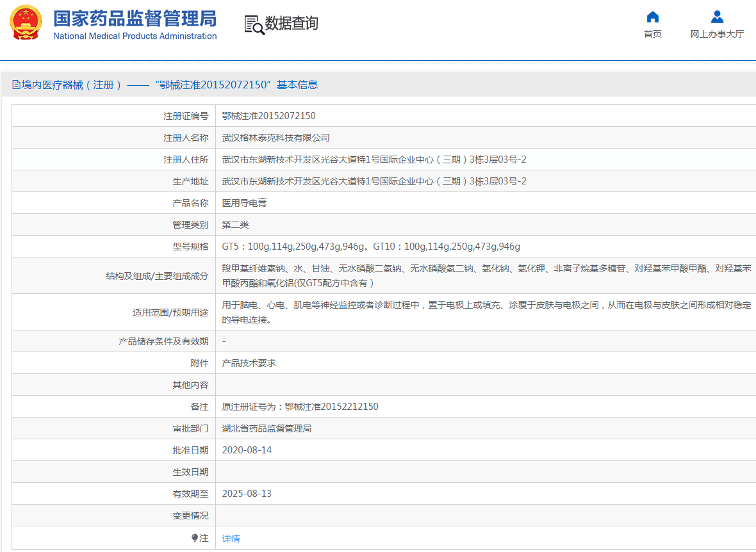Click the 网上办事大厅 person icon
The height and width of the screenshot is (552, 756).
(717, 16)
